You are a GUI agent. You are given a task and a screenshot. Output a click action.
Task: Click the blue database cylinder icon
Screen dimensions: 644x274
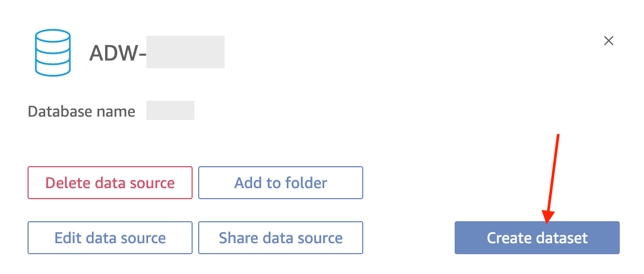tap(53, 53)
